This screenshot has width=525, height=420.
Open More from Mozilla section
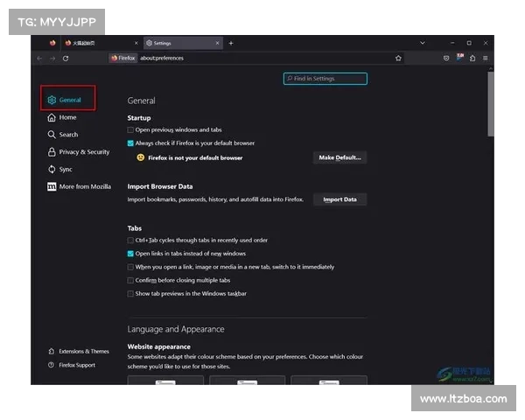pos(84,186)
